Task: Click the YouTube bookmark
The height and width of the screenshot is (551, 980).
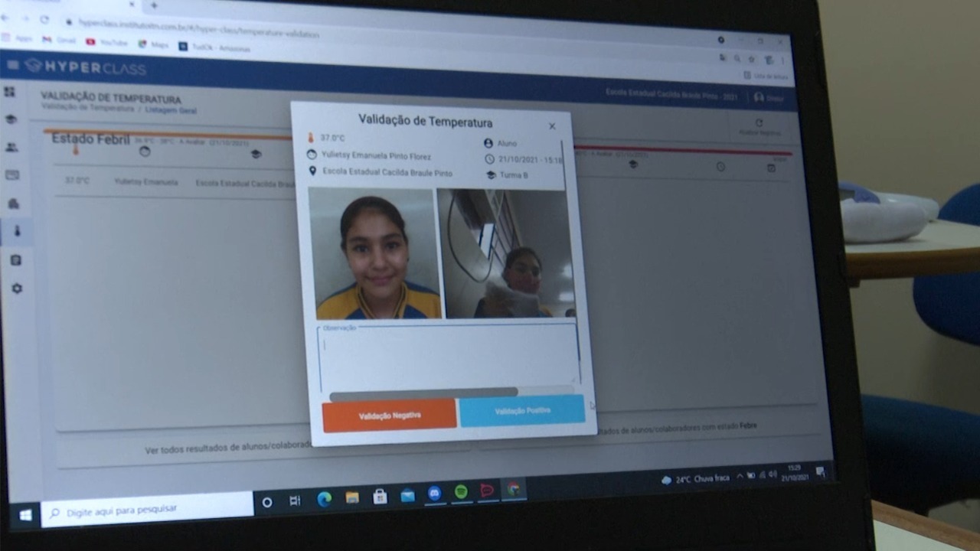Action: click(106, 42)
